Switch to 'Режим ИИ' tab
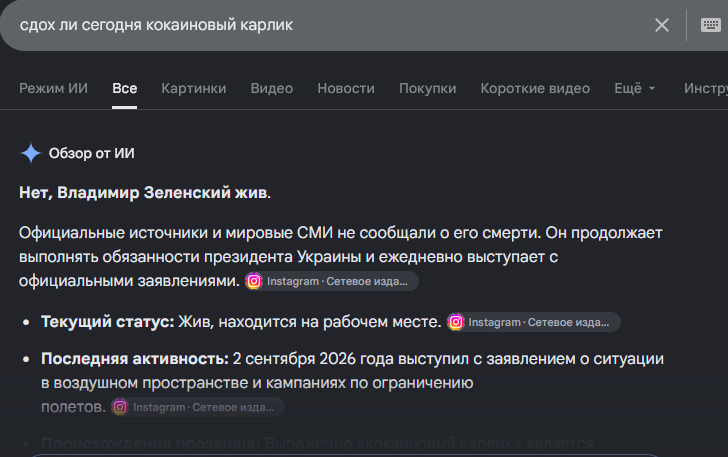Viewport: 728px width, 457px height. 53,88
